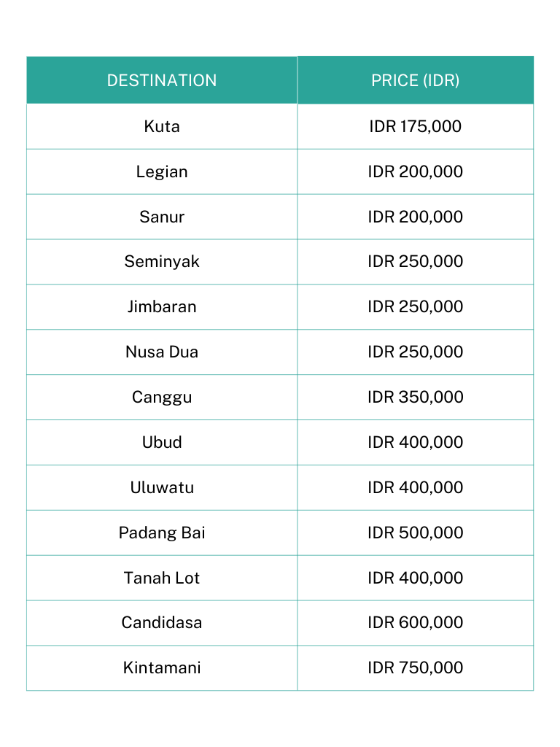The width and height of the screenshot is (560, 747).
Task: Click the price cell for Uluwatu
Action: point(416,487)
